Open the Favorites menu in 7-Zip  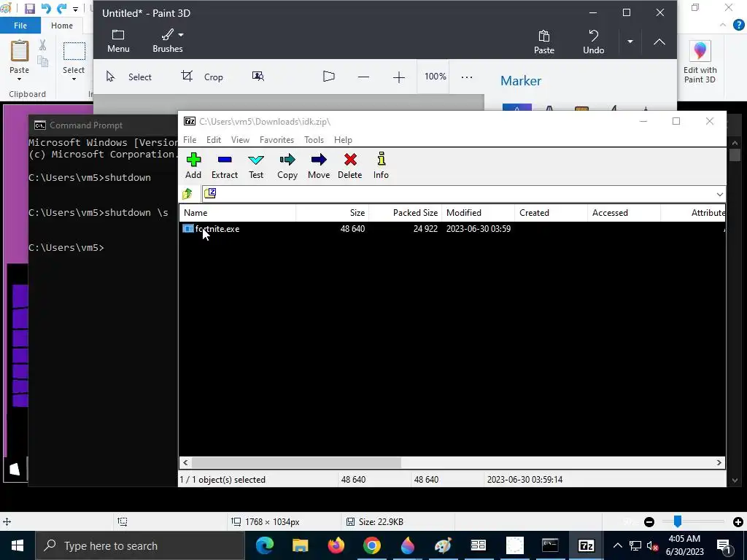[276, 139]
